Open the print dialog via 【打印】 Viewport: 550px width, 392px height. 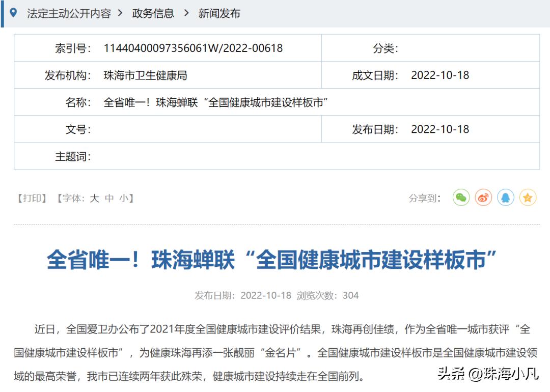click(x=32, y=199)
